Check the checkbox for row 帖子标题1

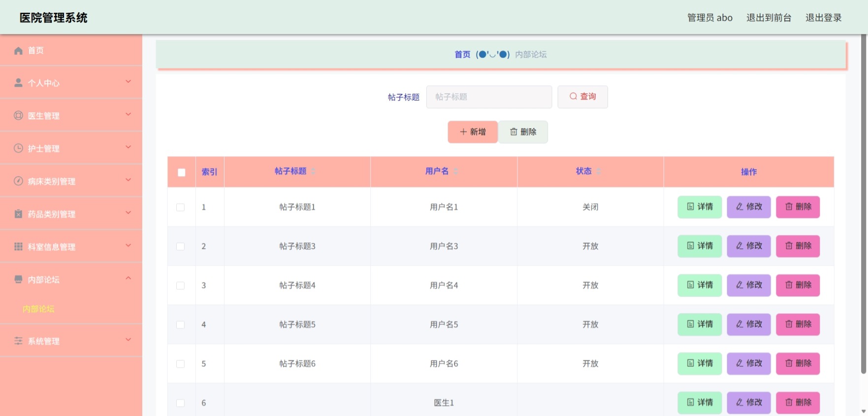point(181,208)
